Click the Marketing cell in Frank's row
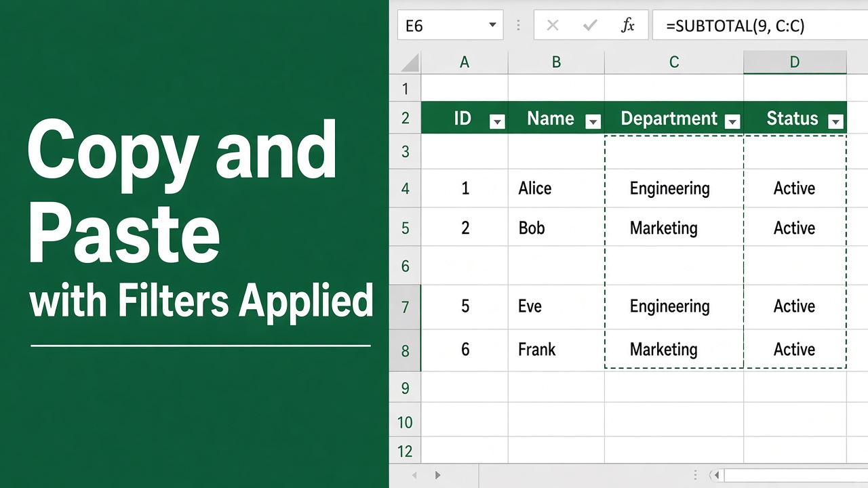Image resolution: width=868 pixels, height=488 pixels. tap(674, 350)
